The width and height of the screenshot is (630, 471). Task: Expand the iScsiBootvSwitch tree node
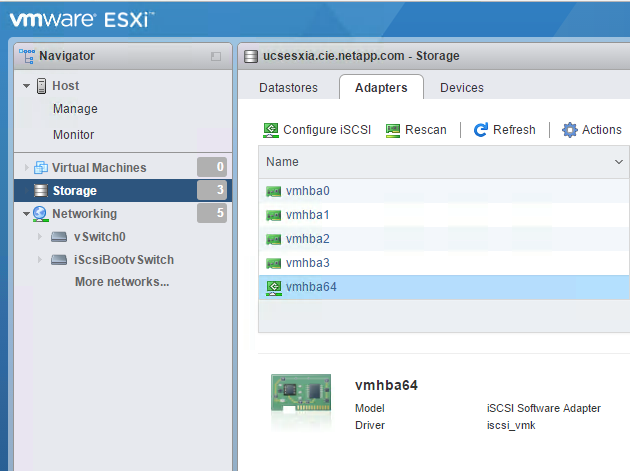40,260
